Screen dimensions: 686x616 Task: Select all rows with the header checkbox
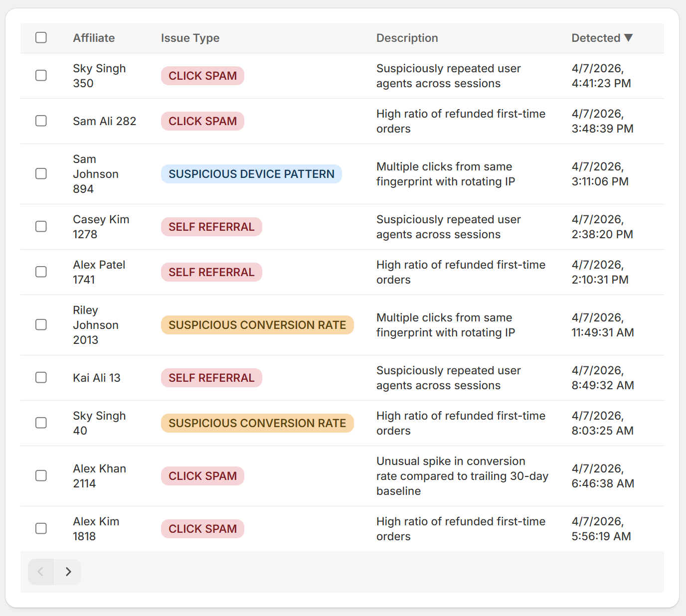pos(41,37)
